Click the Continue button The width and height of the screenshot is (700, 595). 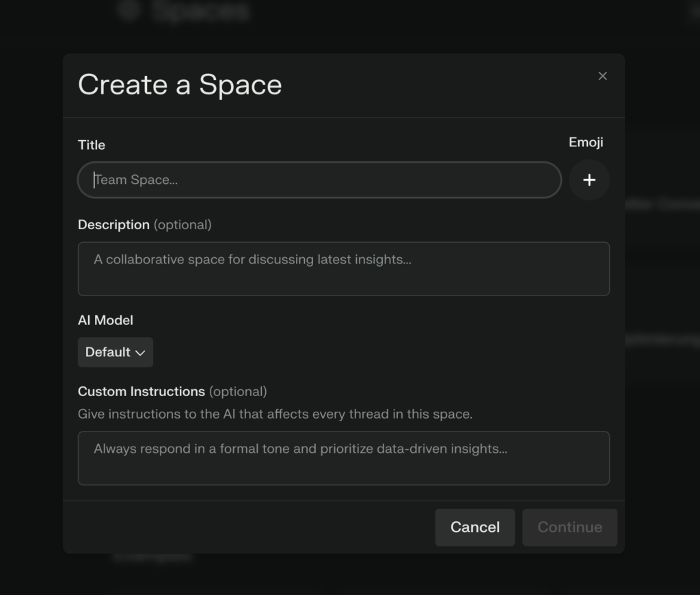(x=569, y=527)
